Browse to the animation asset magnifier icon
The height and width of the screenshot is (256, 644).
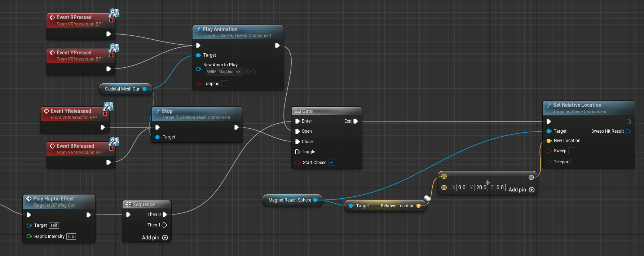[x=254, y=72]
